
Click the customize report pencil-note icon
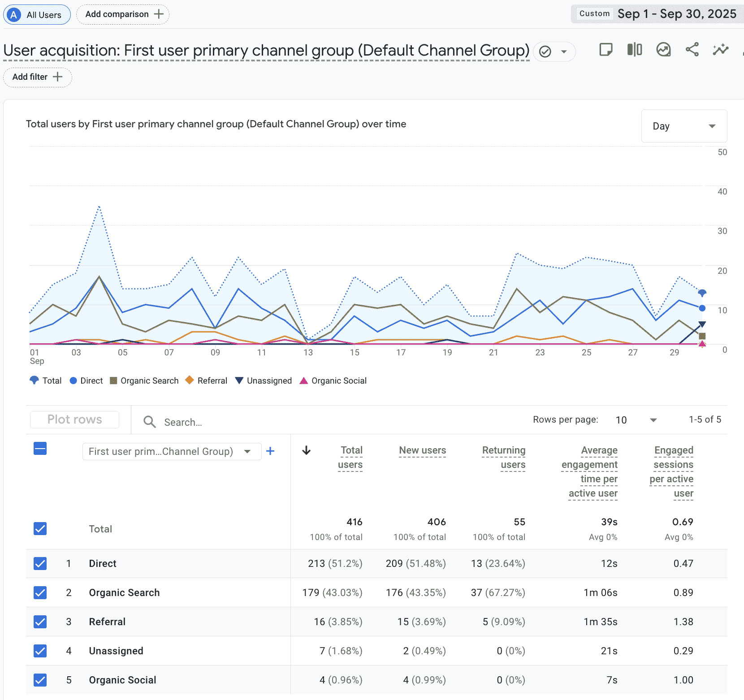click(x=606, y=50)
